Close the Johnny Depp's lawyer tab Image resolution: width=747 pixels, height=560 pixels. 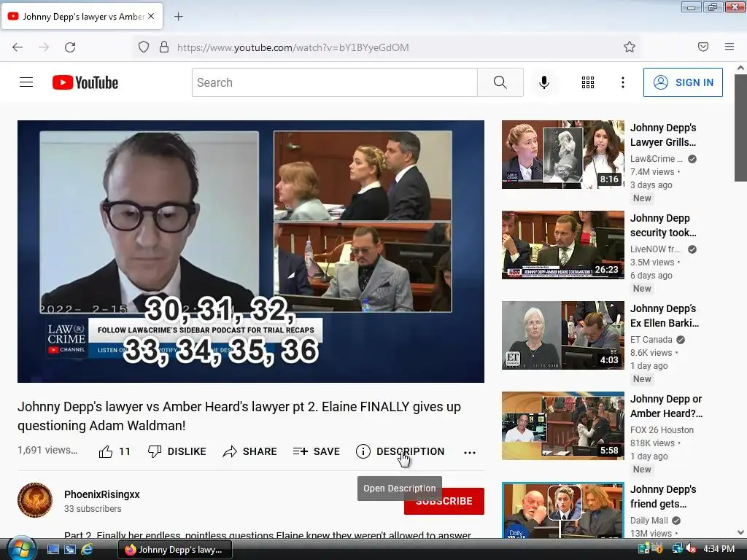click(x=151, y=16)
